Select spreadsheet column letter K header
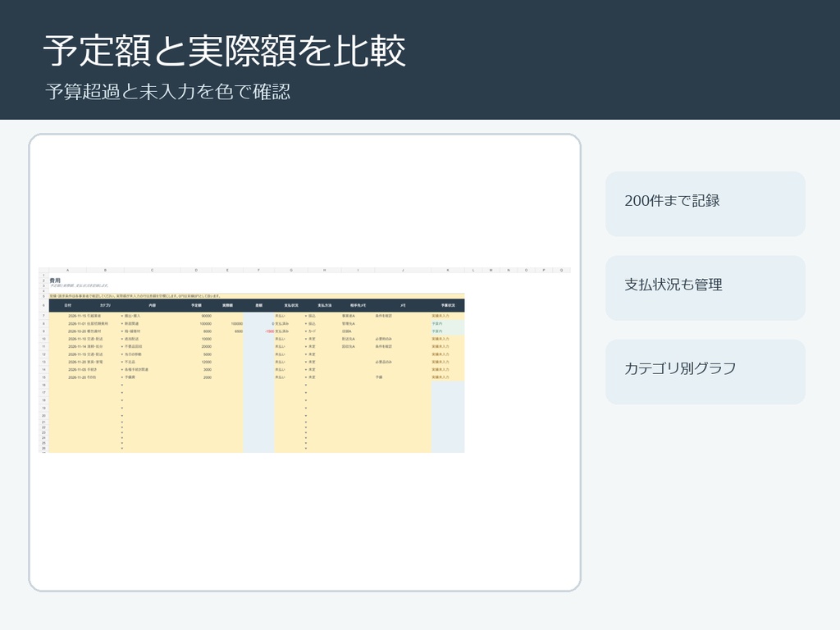 (x=448, y=271)
